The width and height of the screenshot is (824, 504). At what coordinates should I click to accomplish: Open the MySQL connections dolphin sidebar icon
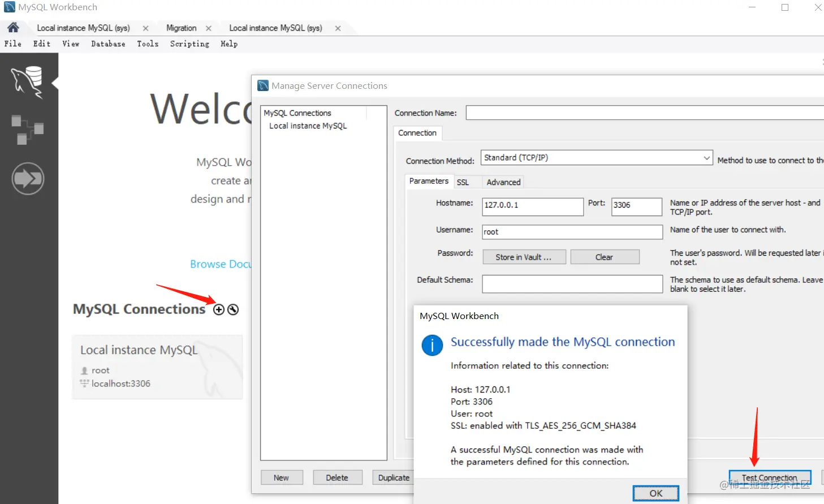(28, 82)
